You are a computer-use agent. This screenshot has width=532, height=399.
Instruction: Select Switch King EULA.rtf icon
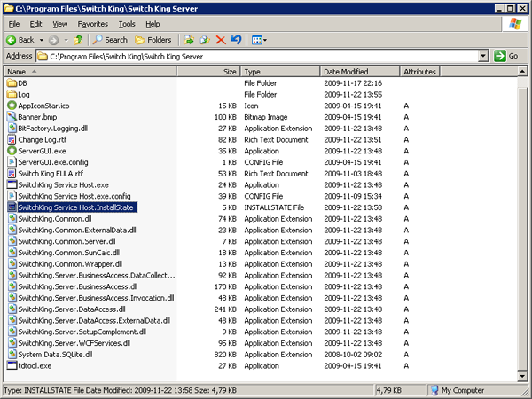pyautogui.click(x=12, y=174)
